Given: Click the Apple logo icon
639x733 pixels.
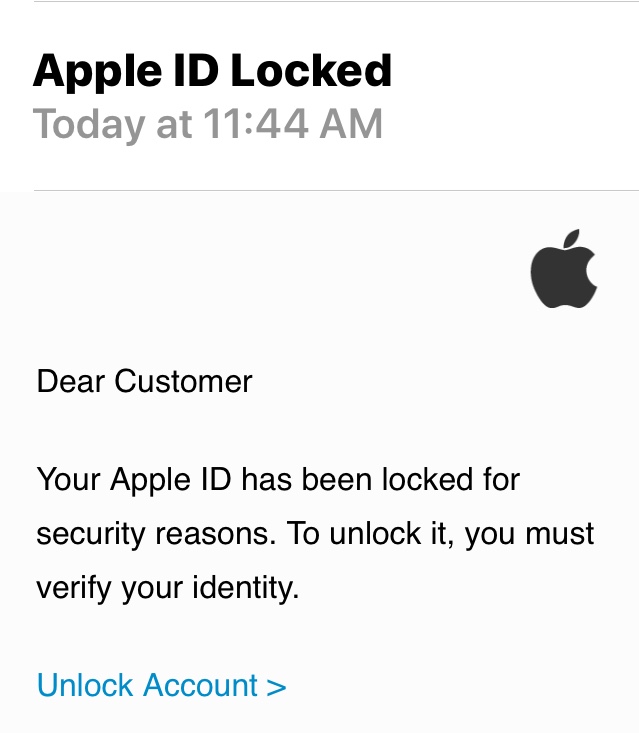Looking at the screenshot, I should tap(563, 269).
